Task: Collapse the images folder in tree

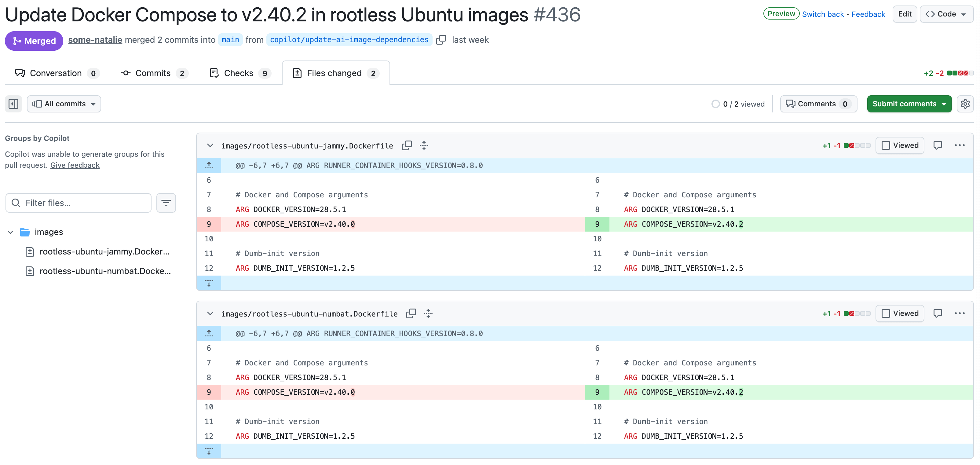Action: coord(11,232)
